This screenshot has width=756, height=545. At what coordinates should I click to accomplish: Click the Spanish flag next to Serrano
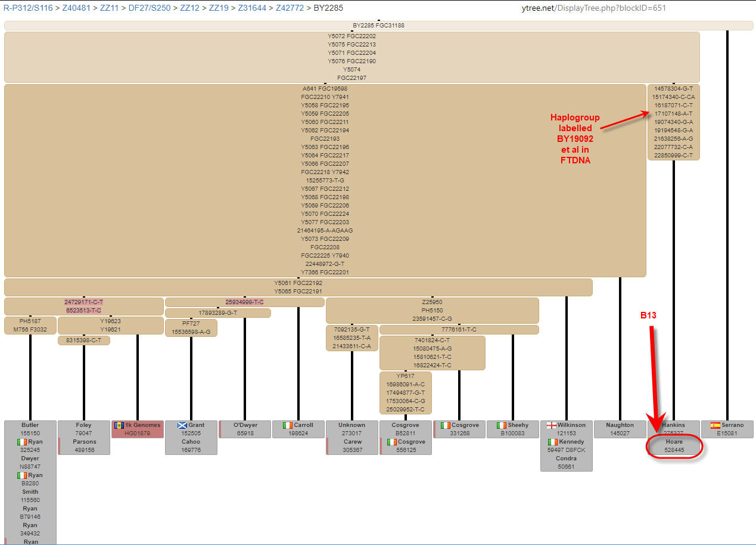pos(715,425)
